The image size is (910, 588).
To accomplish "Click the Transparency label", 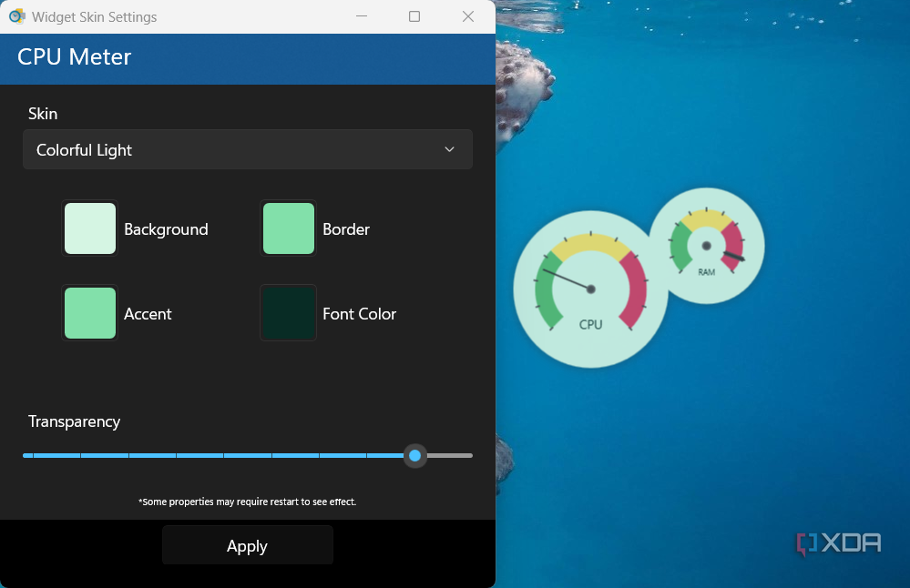I will [x=75, y=421].
